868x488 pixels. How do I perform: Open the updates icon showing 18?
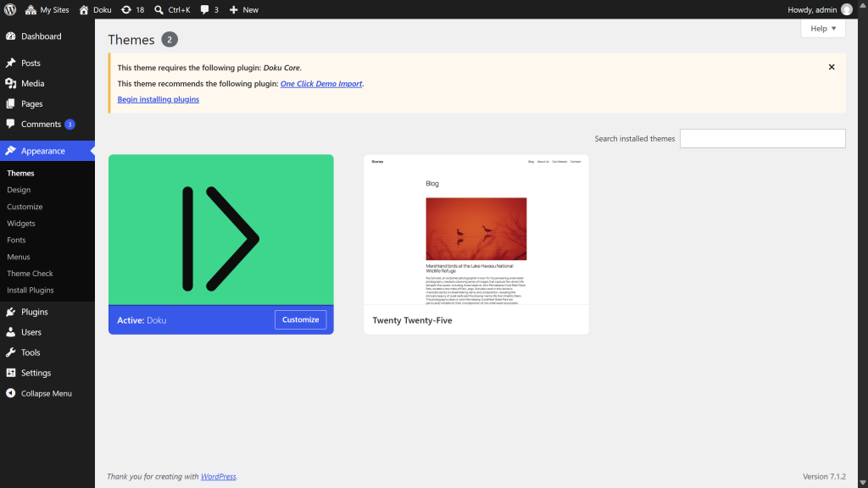click(126, 9)
